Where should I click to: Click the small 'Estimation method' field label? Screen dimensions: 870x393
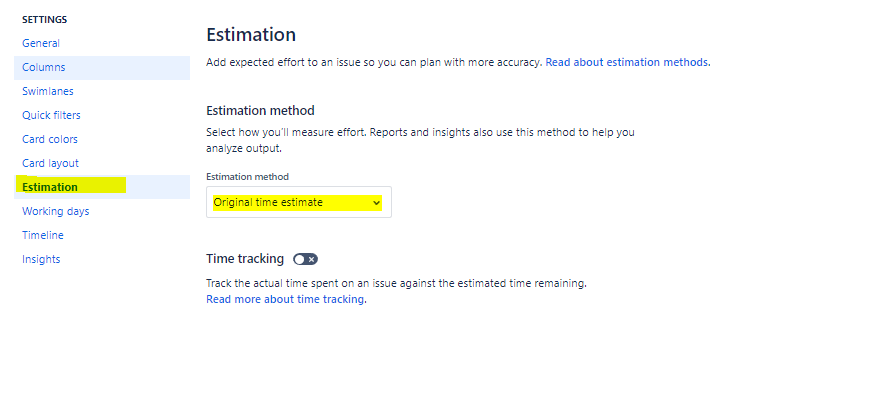pos(247,177)
